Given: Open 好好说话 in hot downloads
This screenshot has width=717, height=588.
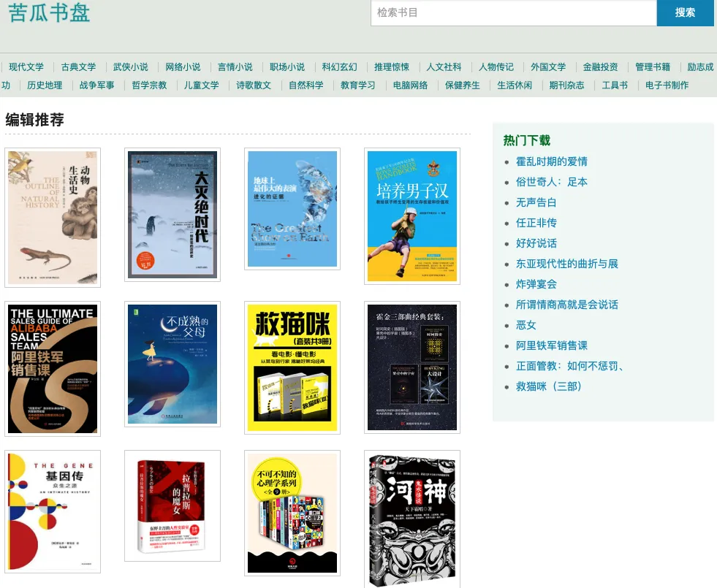Looking at the screenshot, I should pyautogui.click(x=536, y=243).
